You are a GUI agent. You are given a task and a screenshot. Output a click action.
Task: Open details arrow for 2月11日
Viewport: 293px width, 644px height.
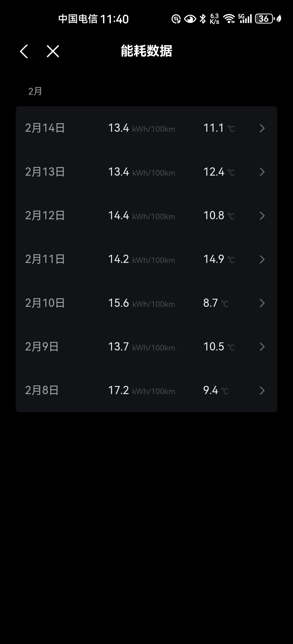[x=262, y=259]
